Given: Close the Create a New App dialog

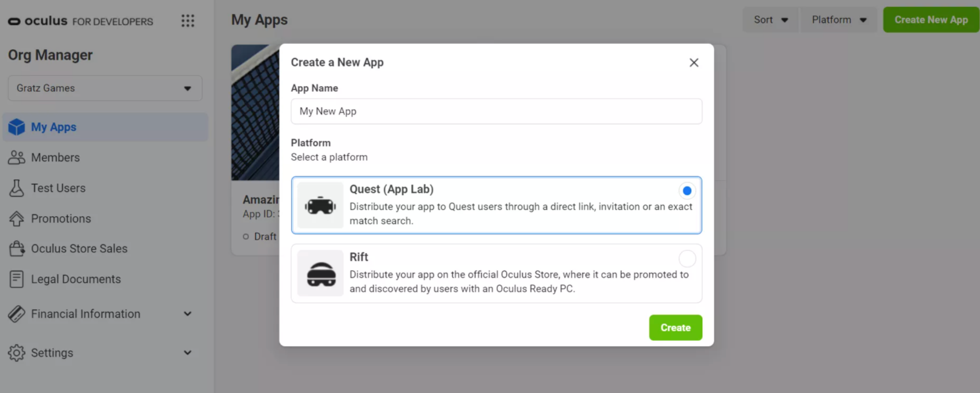Looking at the screenshot, I should pos(694,62).
